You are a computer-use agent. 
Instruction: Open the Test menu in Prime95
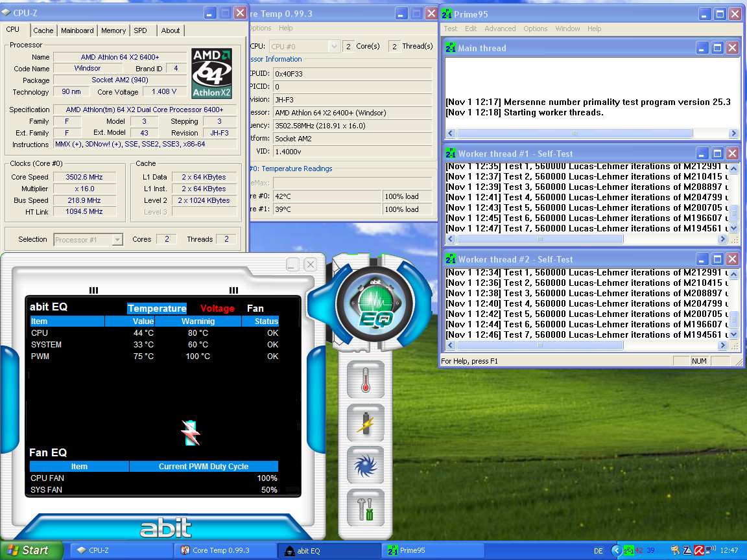pos(450,29)
